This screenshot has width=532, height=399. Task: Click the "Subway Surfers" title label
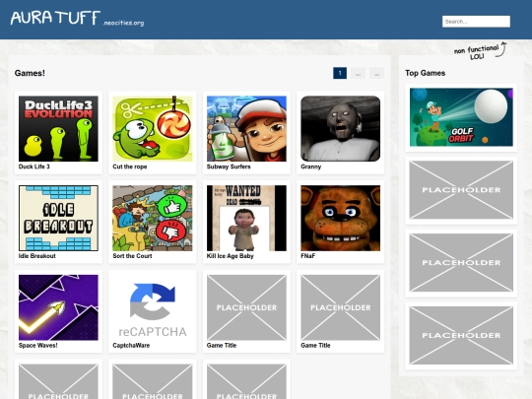(229, 166)
